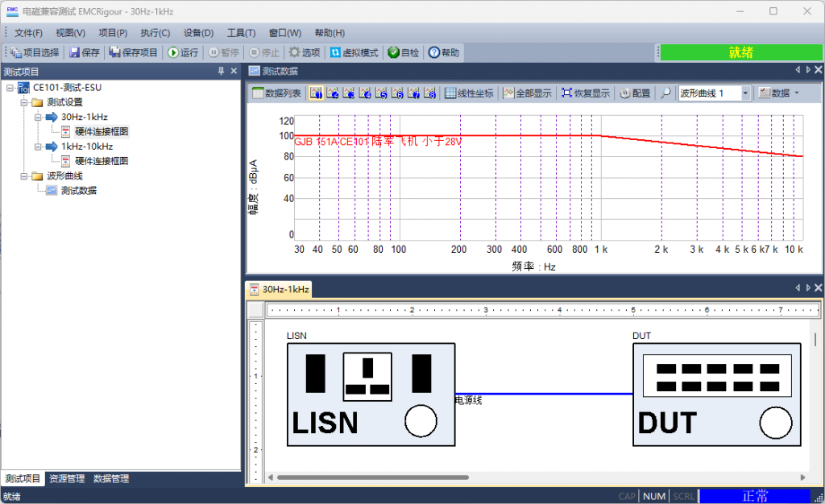Image resolution: width=825 pixels, height=504 pixels.
Task: Click the horizontal scrollbar under the diagram
Action: 371,477
